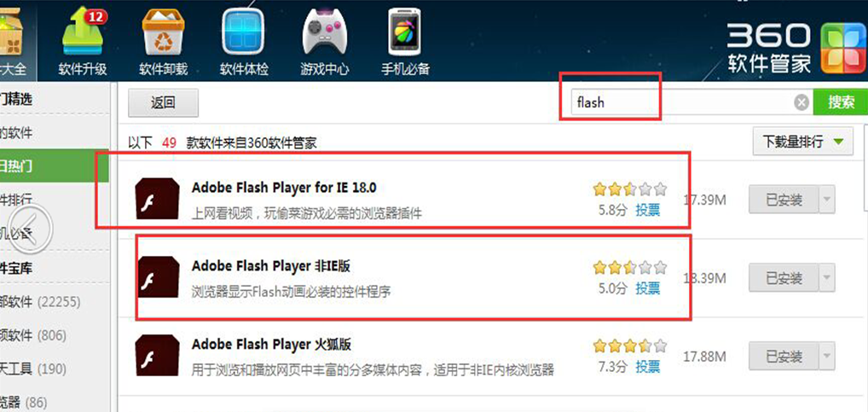
Task: Open the 游戏中心 gamepad icon
Action: click(325, 32)
